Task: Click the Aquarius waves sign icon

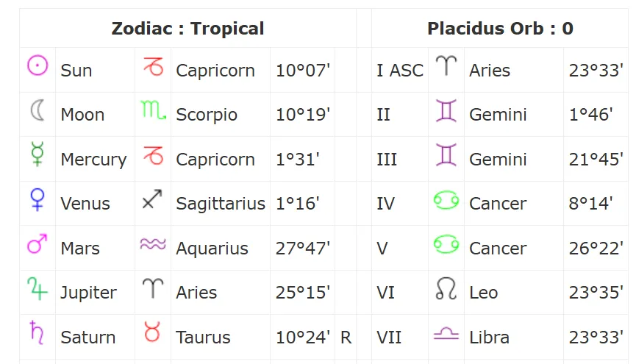Action: pyautogui.click(x=152, y=245)
